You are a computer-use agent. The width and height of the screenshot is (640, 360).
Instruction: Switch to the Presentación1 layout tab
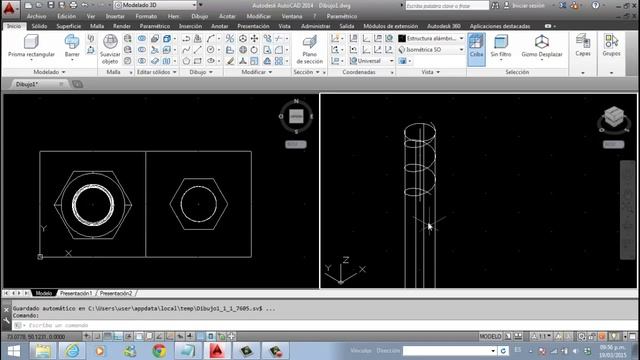(x=76, y=293)
